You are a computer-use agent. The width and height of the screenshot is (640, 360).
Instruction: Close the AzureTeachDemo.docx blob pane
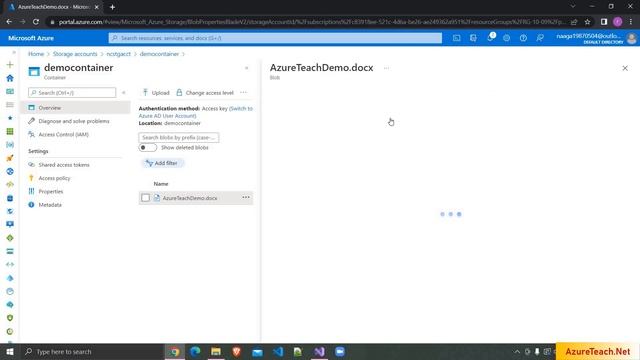pos(625,68)
